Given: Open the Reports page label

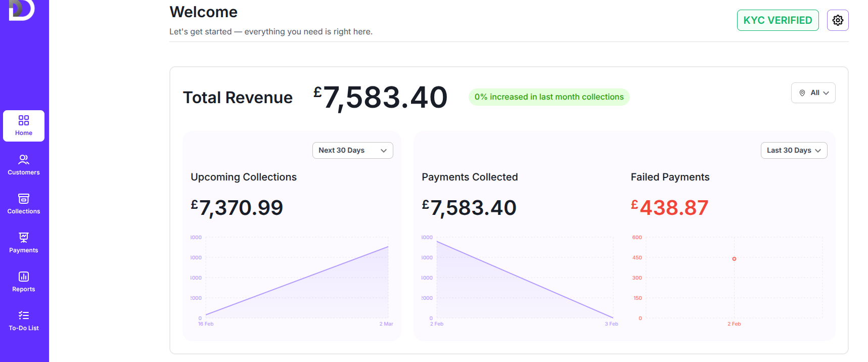Looking at the screenshot, I should (x=24, y=289).
